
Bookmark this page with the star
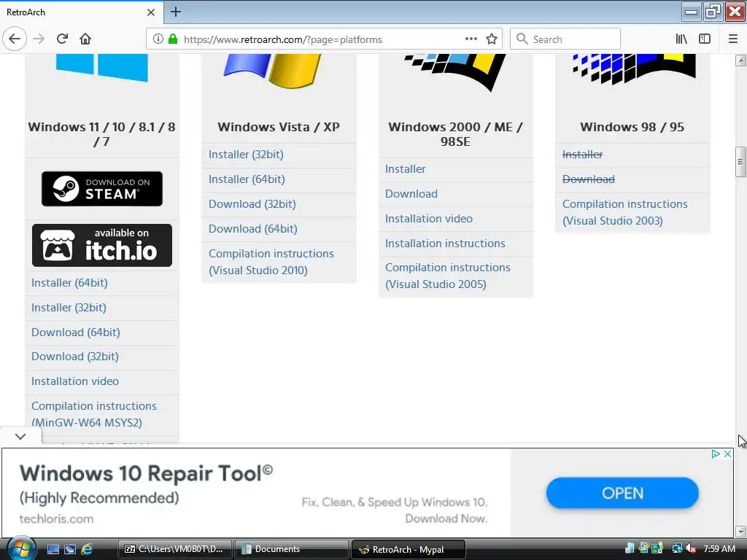[492, 39]
